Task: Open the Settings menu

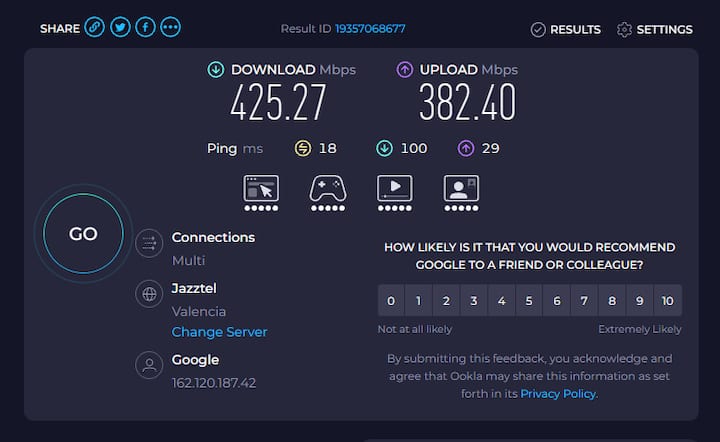Action: tap(655, 30)
